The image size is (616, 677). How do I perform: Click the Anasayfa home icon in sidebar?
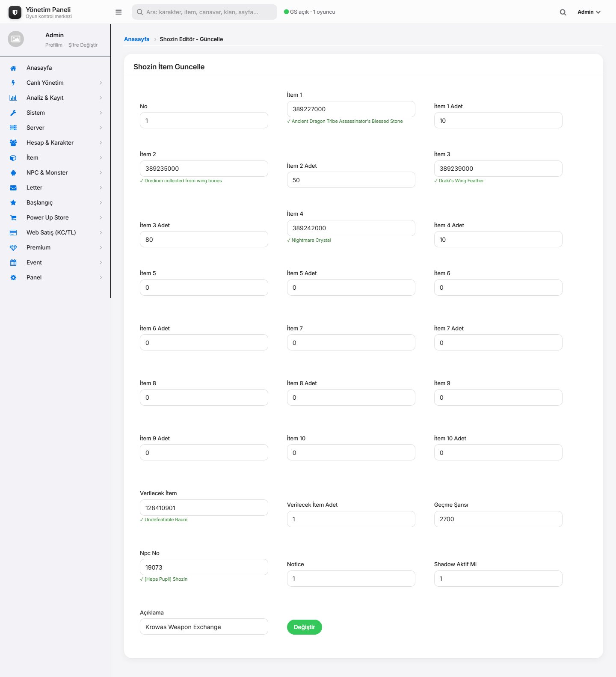coord(13,68)
